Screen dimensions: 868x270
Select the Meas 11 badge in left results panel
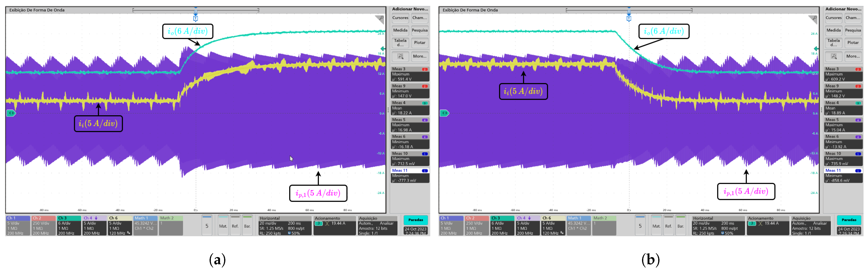pos(410,175)
